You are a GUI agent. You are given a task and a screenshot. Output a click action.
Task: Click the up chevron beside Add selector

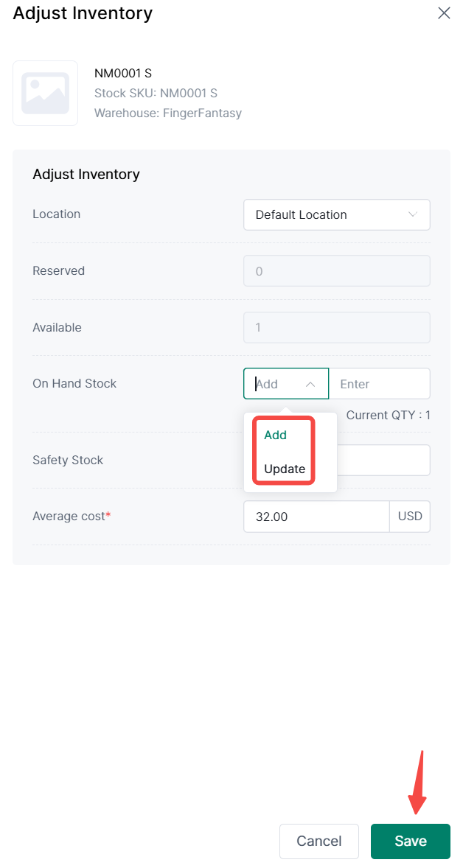tap(310, 384)
